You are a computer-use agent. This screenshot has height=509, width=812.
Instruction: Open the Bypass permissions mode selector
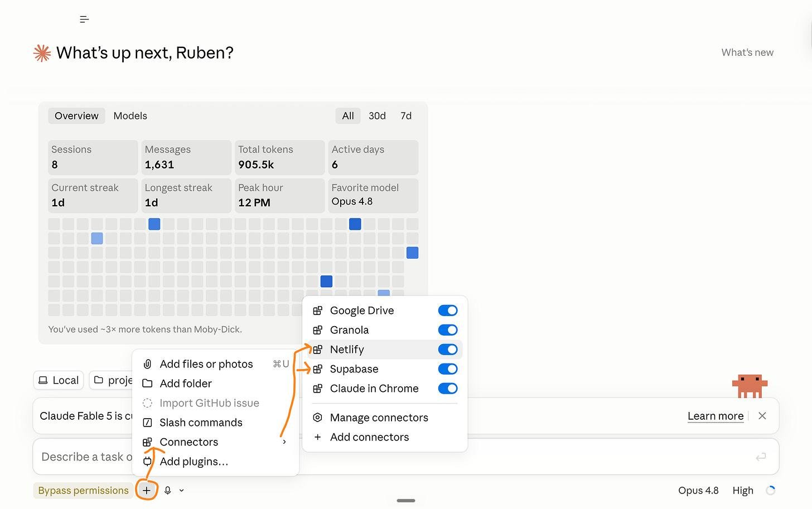click(83, 491)
